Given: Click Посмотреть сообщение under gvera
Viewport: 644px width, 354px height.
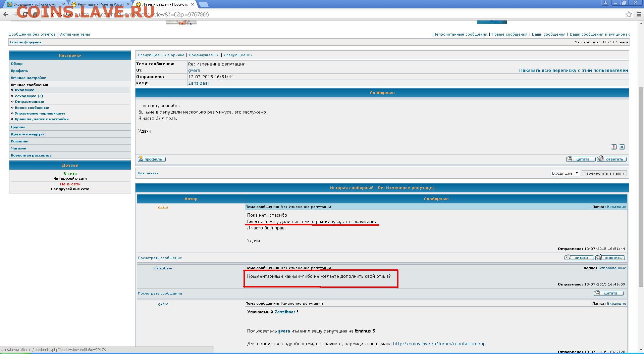Looking at the screenshot, I should point(160,258).
